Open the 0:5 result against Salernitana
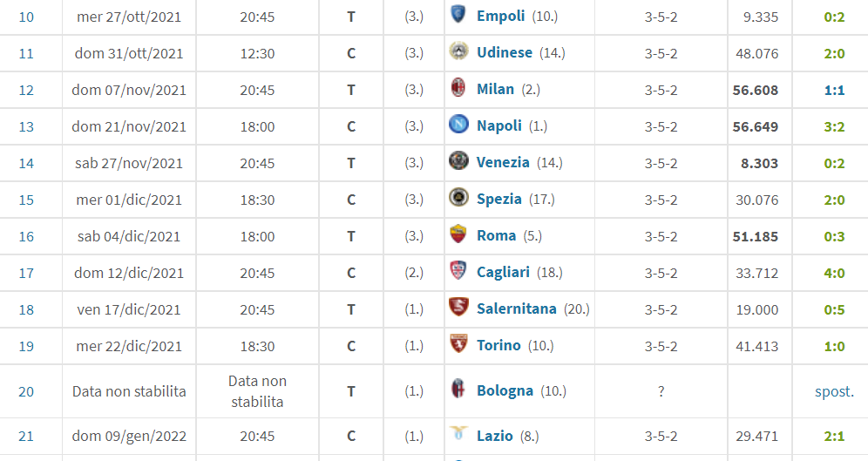The height and width of the screenshot is (461, 868). pyautogui.click(x=834, y=309)
